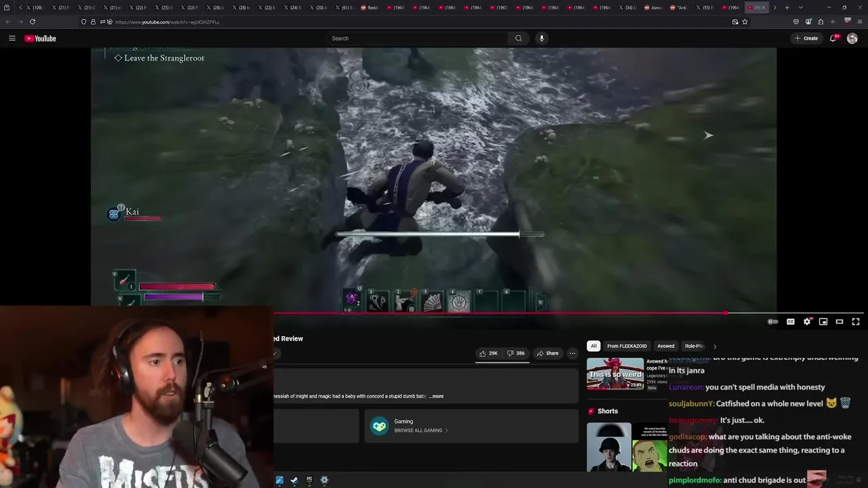Close the active YouTube tab

point(764,7)
